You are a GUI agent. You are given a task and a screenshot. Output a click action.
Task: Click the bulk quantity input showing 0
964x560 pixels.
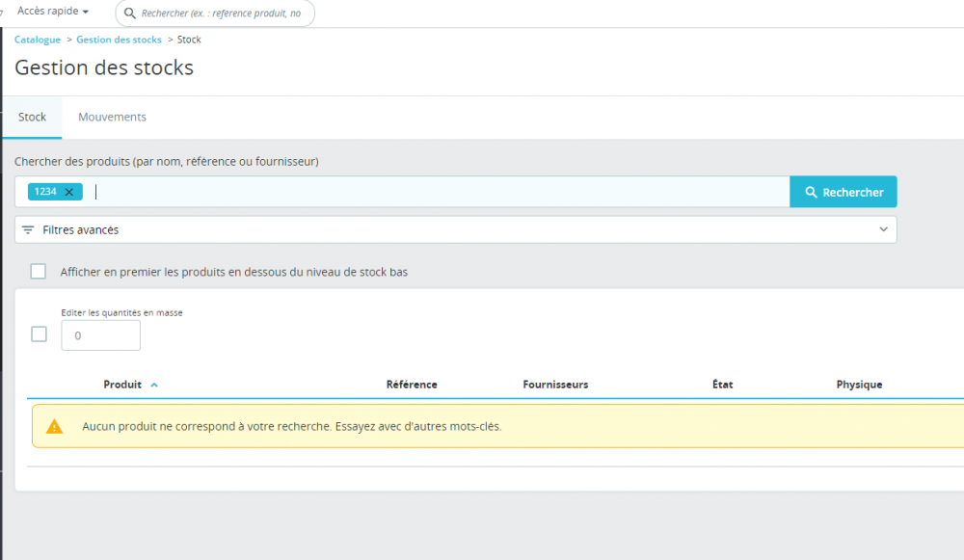coord(101,335)
